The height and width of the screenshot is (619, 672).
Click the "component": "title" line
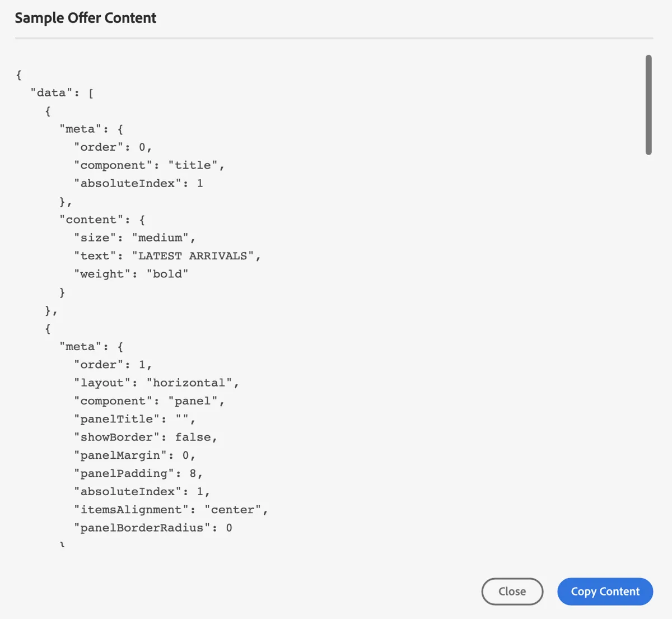[149, 165]
